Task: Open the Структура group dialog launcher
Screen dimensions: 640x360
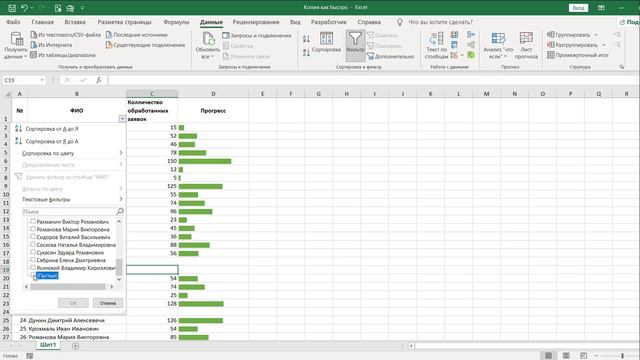Action: point(622,67)
